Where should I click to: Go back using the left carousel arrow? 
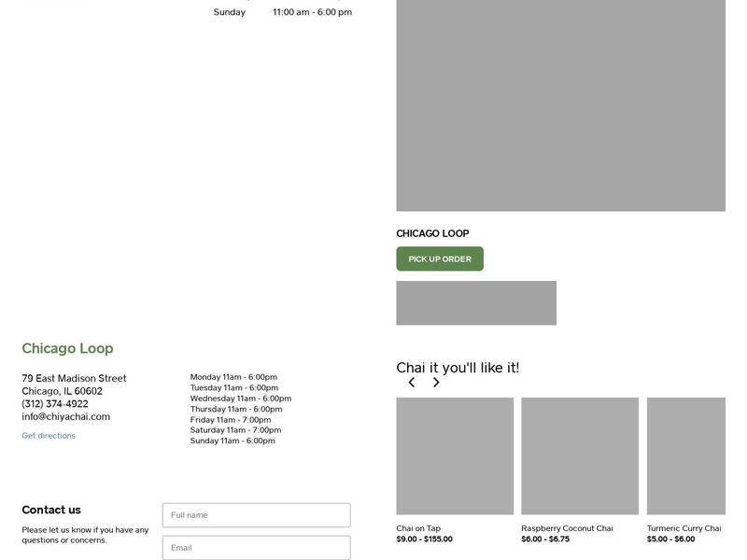click(x=411, y=382)
